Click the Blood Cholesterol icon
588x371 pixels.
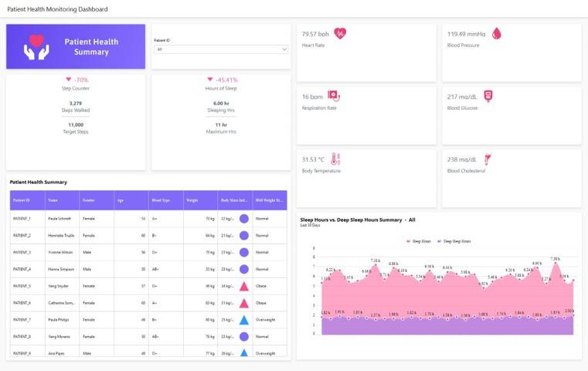pyautogui.click(x=488, y=159)
